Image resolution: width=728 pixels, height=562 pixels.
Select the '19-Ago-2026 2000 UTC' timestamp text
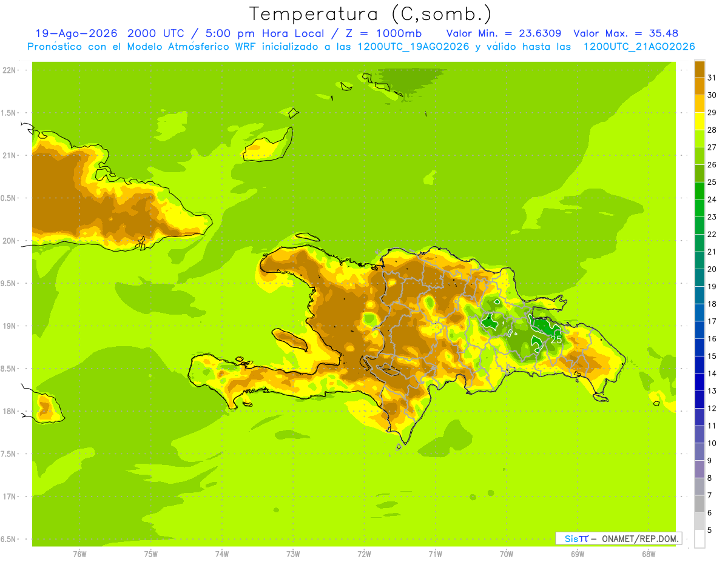[111, 33]
